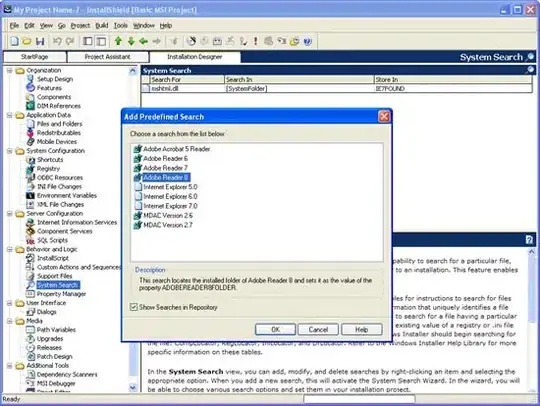Switch to the StartPage tab
Image resolution: width=540 pixels, height=406 pixels.
coord(34,57)
